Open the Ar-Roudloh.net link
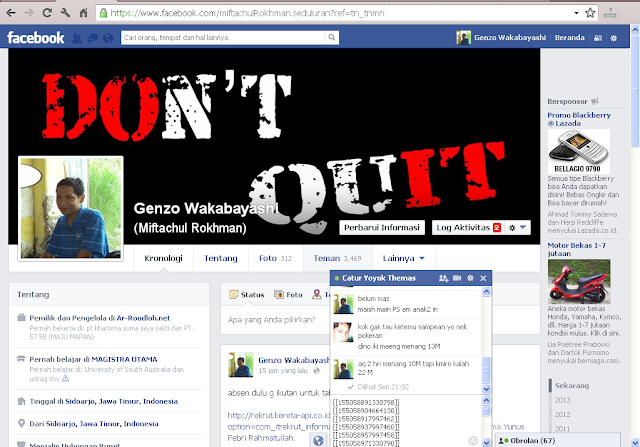 [143, 318]
